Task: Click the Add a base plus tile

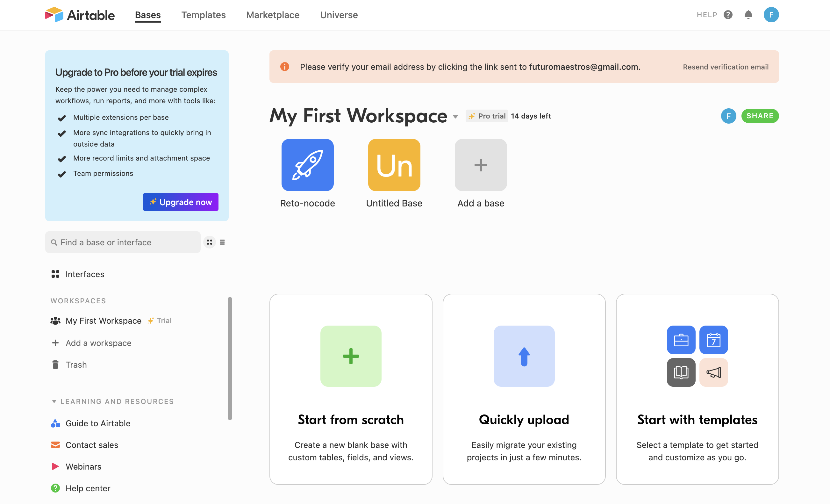Action: click(x=480, y=165)
